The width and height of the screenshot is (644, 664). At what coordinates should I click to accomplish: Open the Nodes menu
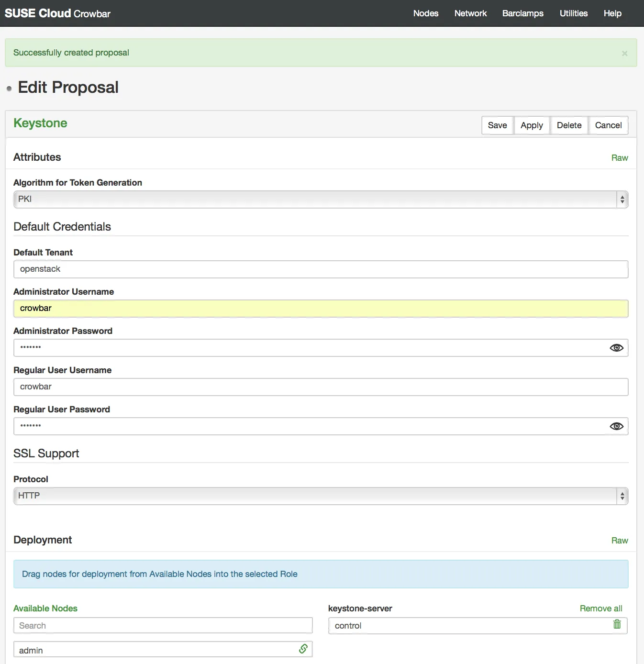426,13
